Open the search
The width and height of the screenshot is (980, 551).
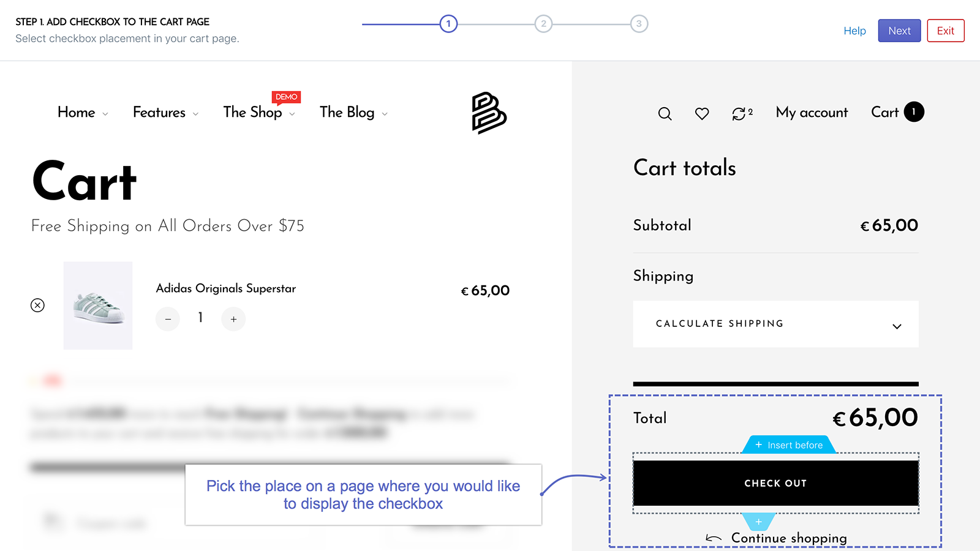click(665, 113)
